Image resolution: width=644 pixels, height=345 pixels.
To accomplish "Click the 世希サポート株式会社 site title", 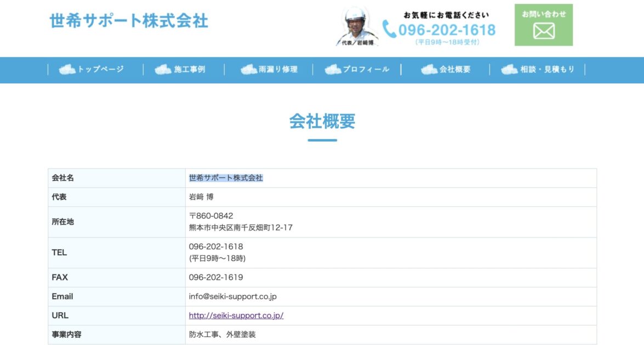I will [x=129, y=21].
